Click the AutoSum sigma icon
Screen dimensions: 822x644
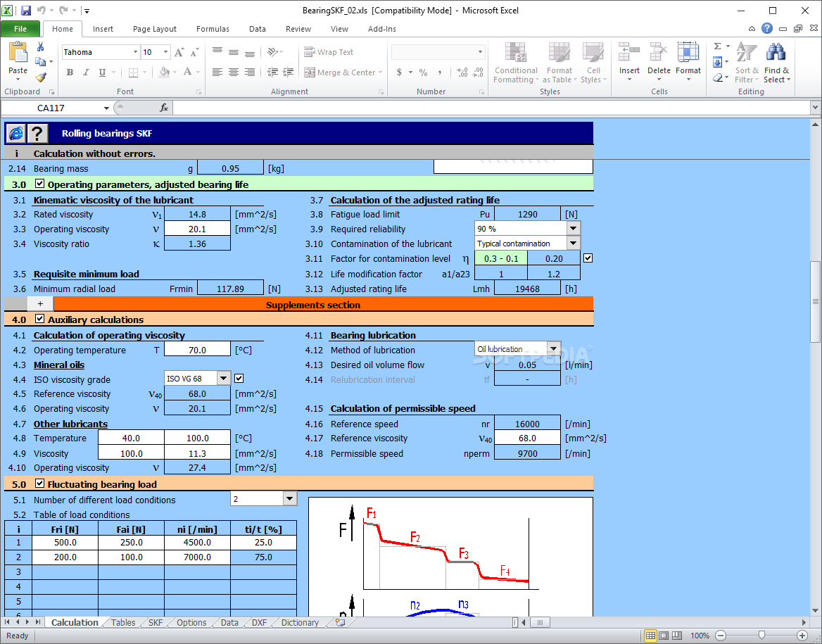click(718, 46)
